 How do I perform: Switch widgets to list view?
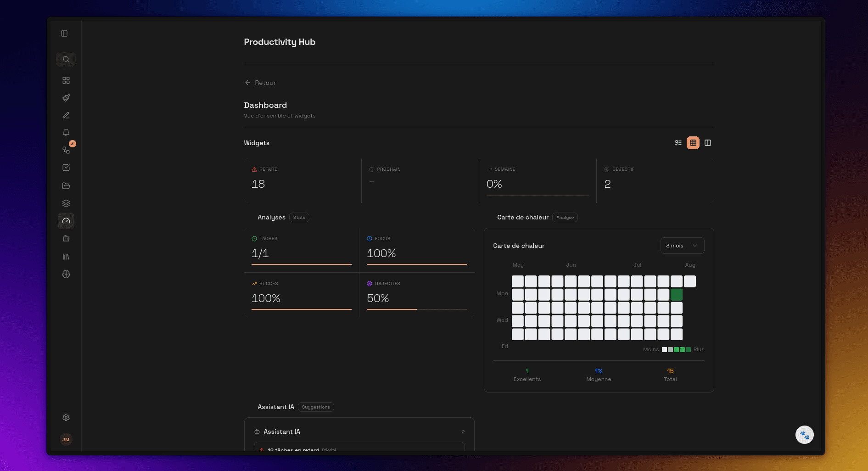coord(678,143)
